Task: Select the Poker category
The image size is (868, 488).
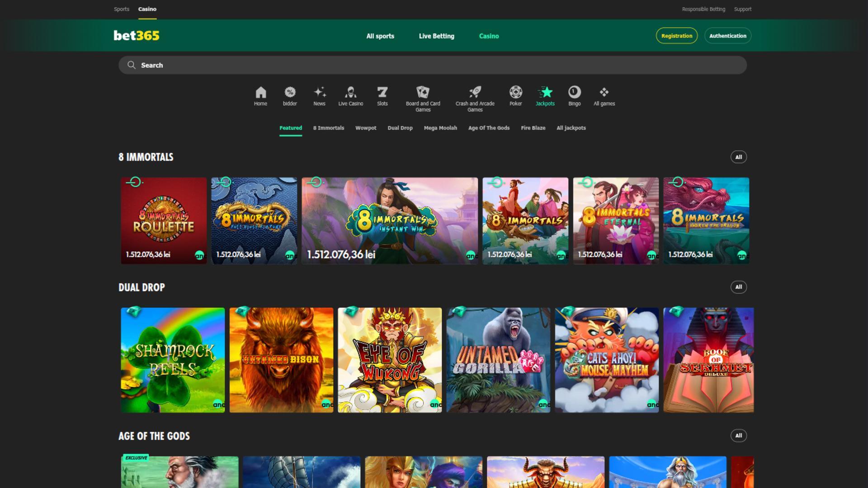Action: click(x=515, y=96)
